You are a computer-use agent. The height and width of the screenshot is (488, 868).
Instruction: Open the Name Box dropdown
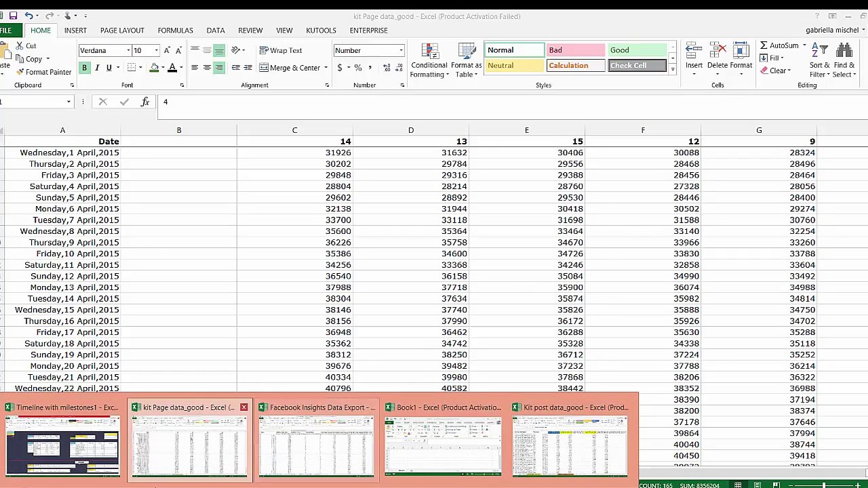(68, 102)
